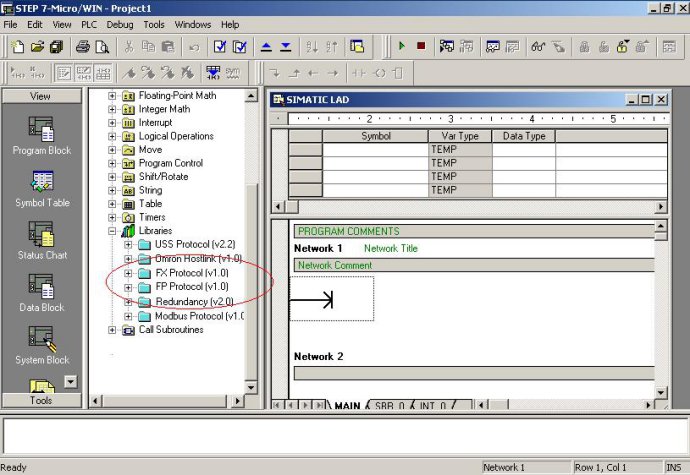Screen dimensions: 690x475
Task: Click the Print Preview icon
Action: click(102, 46)
